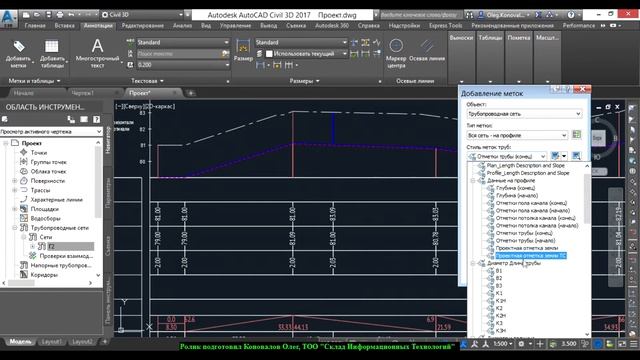
Task: Select style Глубина (конец)
Action: tap(515, 188)
